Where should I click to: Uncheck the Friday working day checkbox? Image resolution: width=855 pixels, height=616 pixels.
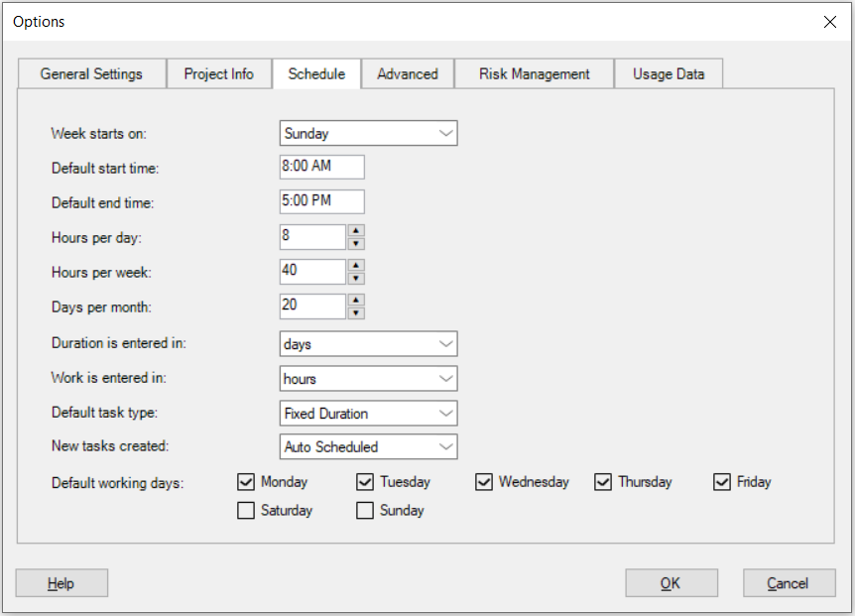click(x=722, y=482)
